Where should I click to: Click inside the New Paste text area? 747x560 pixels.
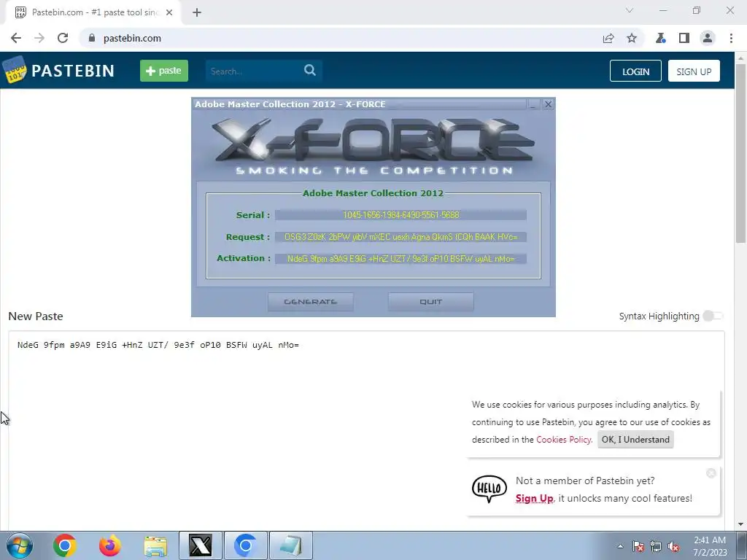366,429
